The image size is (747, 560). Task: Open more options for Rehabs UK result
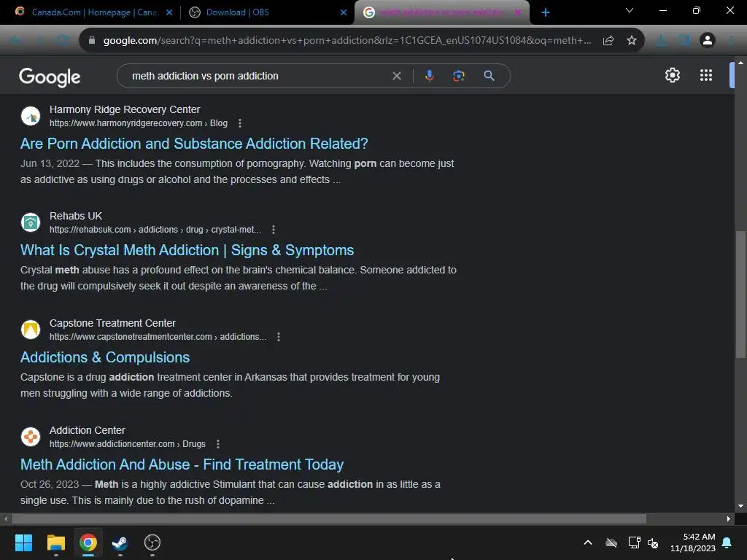coord(273,230)
